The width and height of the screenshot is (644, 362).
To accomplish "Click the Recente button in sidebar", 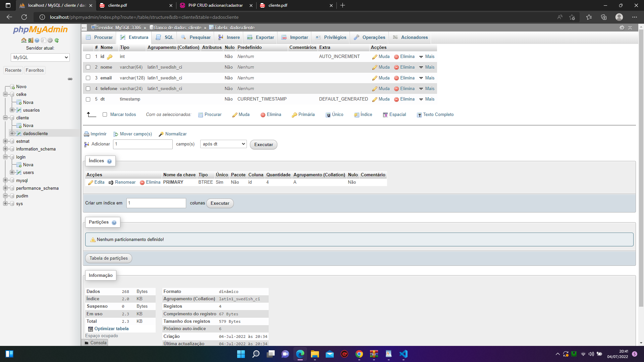I will (x=13, y=70).
